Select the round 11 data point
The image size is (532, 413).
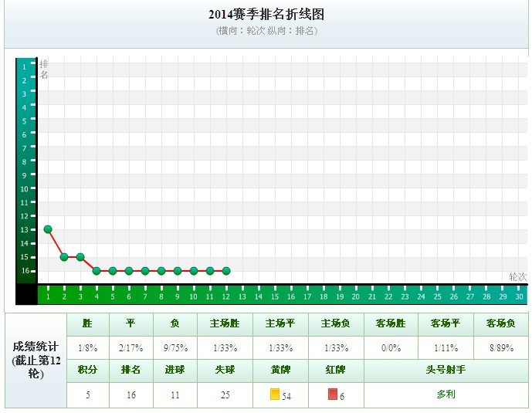pos(210,271)
